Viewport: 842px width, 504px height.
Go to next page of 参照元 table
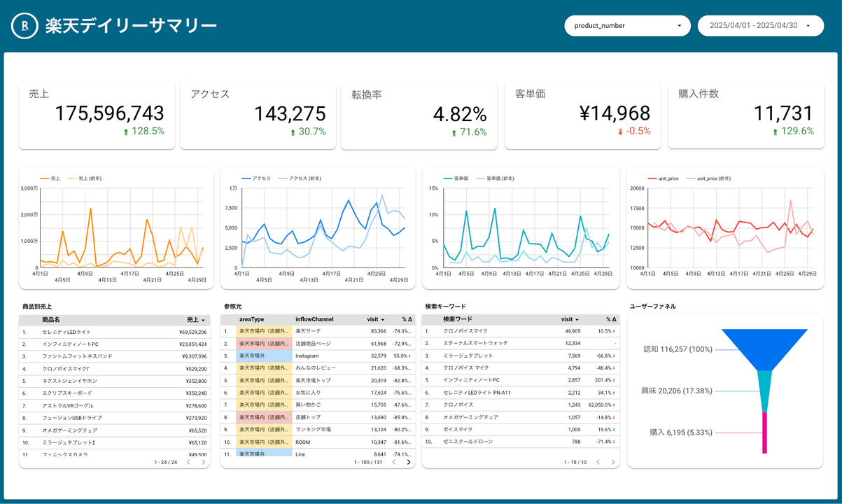click(x=409, y=462)
